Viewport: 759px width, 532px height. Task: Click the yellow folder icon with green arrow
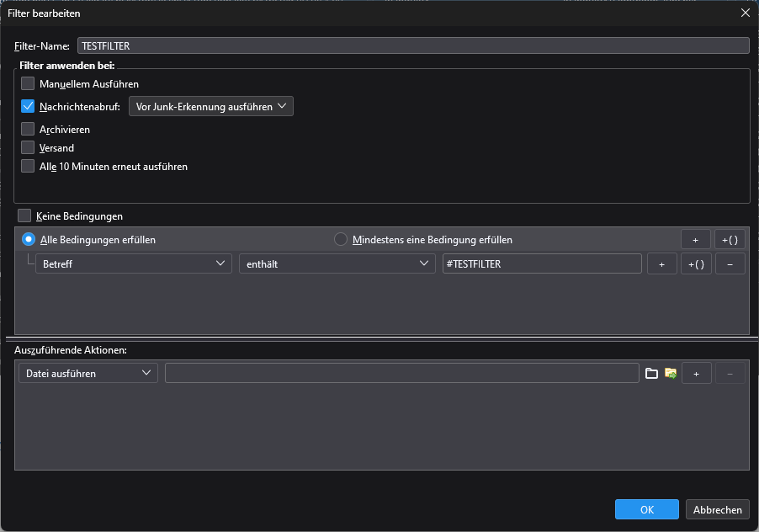pyautogui.click(x=671, y=373)
